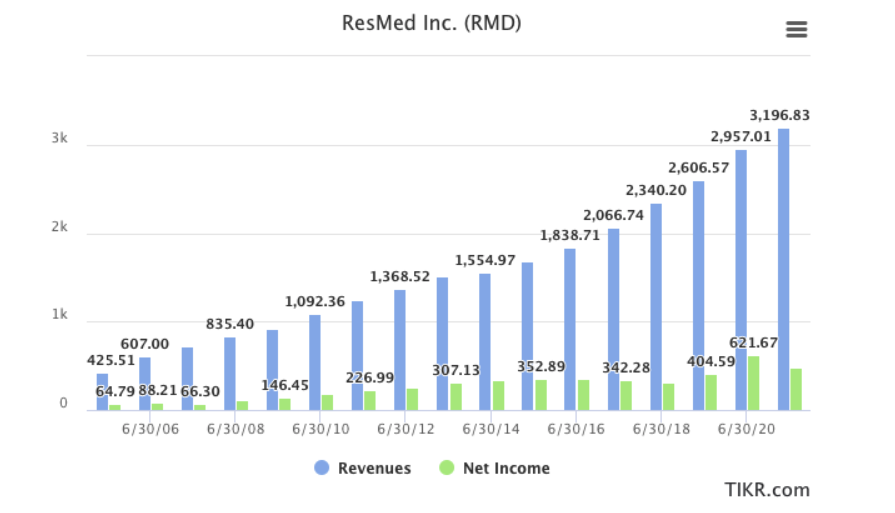Image resolution: width=895 pixels, height=513 pixels.
Task: Select the 88.21 net income label
Action: [158, 390]
